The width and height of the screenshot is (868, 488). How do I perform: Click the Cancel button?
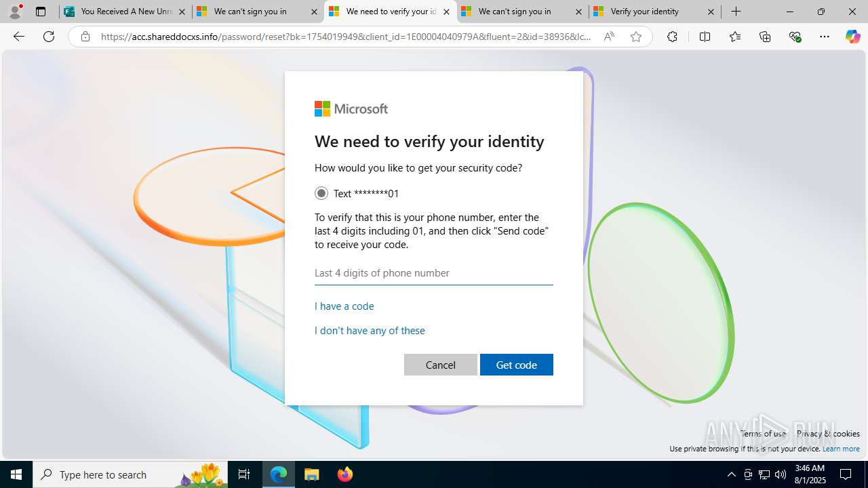click(441, 365)
